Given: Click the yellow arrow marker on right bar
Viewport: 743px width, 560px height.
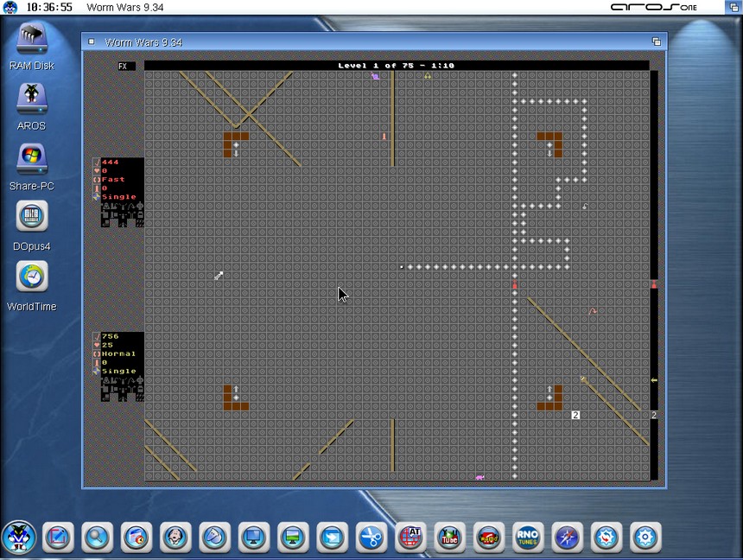Looking at the screenshot, I should point(654,380).
